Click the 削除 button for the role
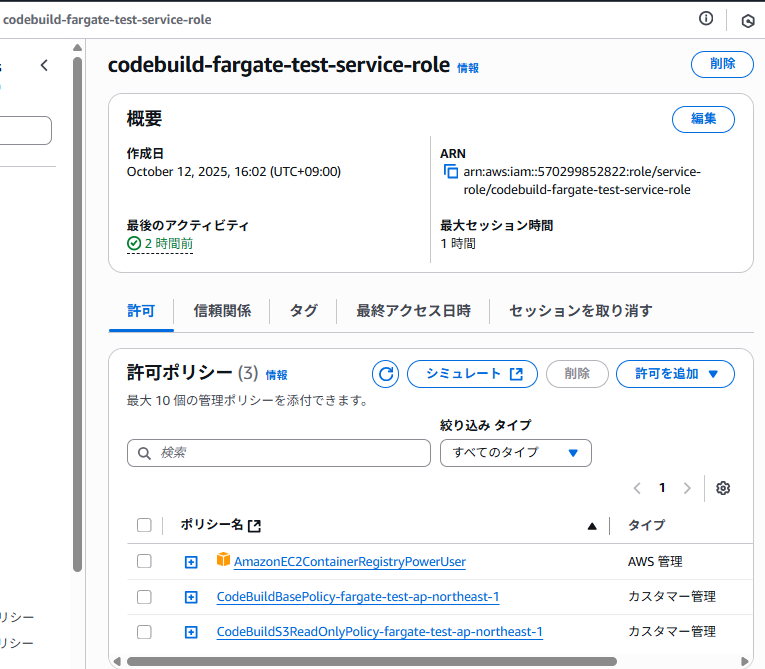The width and height of the screenshot is (765, 669). [722, 64]
